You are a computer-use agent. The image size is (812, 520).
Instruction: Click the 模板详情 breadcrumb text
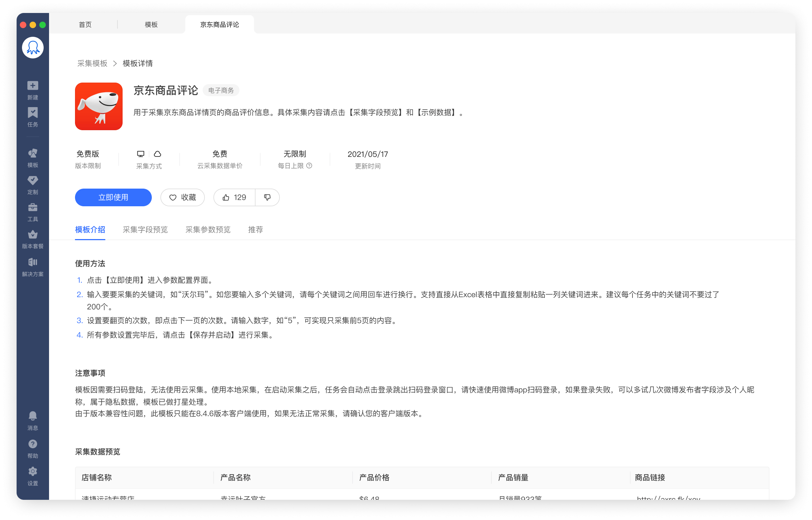coord(138,63)
